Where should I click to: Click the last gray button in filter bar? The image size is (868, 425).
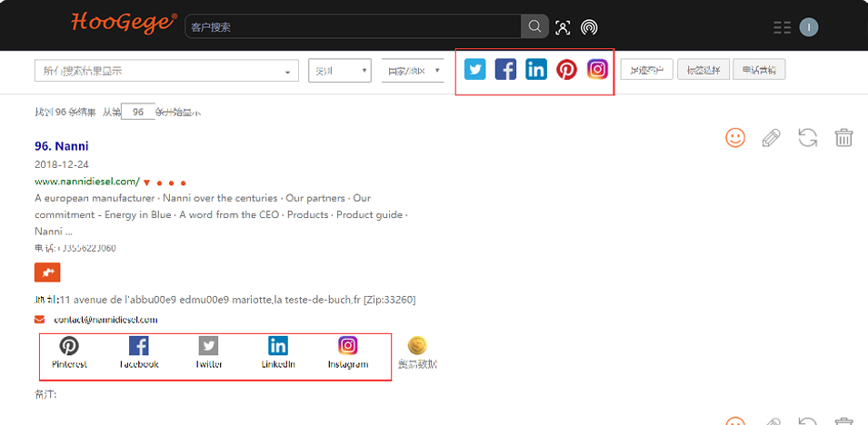click(759, 70)
